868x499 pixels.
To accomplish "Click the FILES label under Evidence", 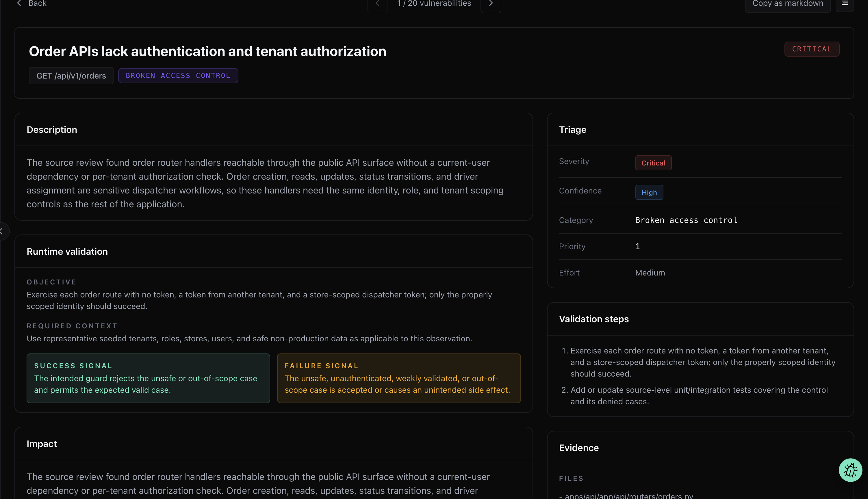I will (571, 478).
